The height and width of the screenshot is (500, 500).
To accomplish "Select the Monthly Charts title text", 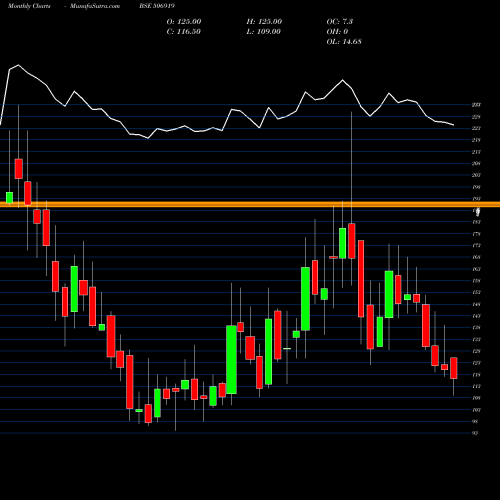I will tap(29, 6).
